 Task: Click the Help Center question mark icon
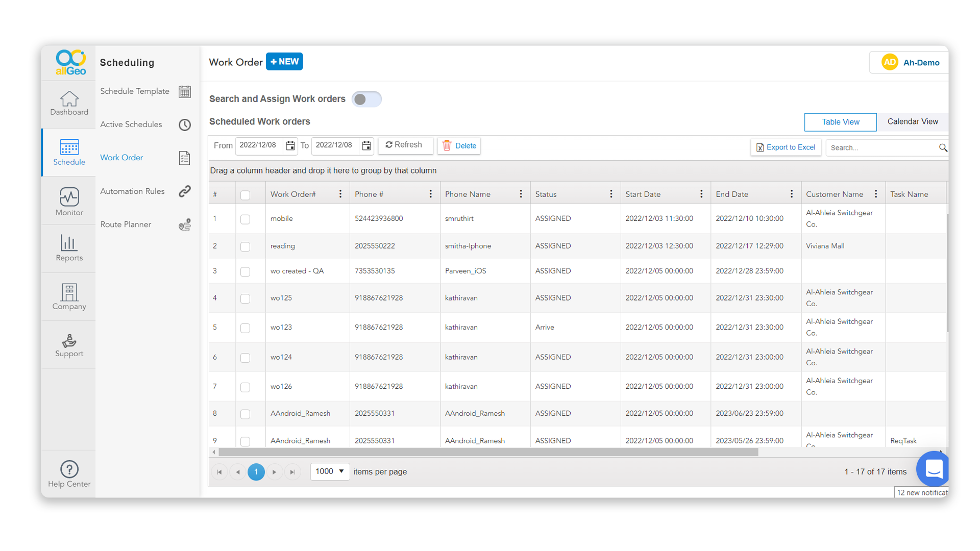click(x=69, y=469)
